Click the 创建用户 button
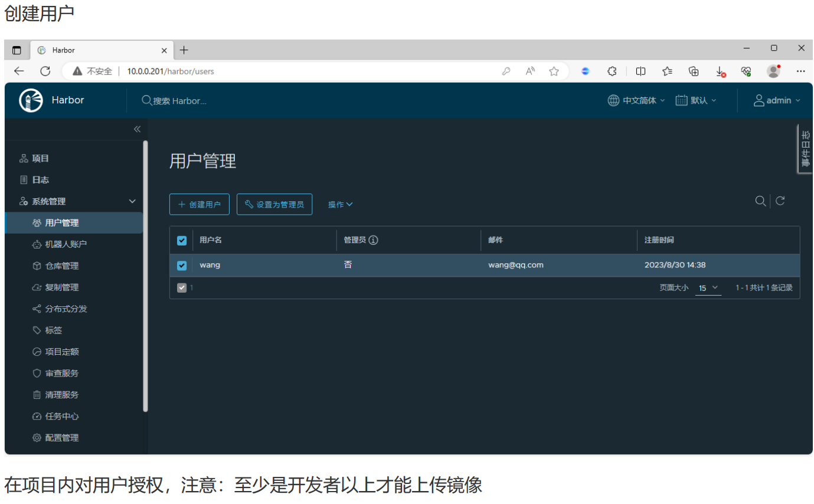This screenshot has width=814, height=504. pos(199,204)
